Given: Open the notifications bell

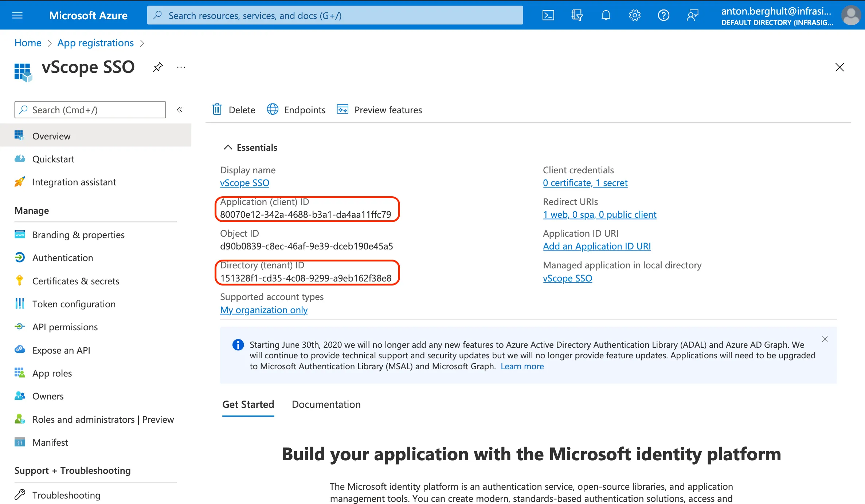Looking at the screenshot, I should [x=606, y=15].
